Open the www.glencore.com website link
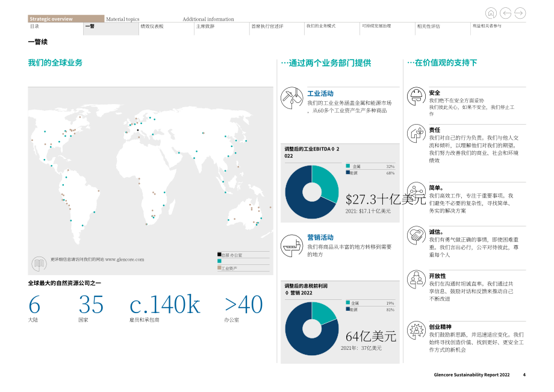The image size is (554, 392). coord(125,260)
